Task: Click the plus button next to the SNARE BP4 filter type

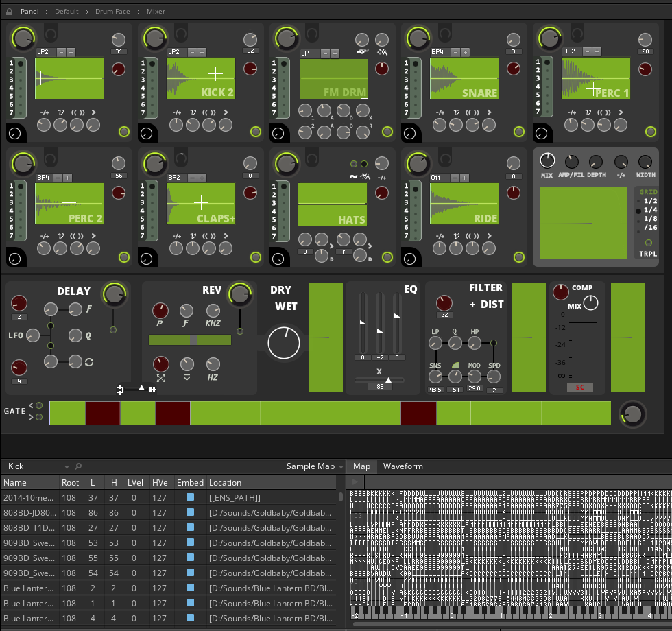Action: click(x=465, y=52)
